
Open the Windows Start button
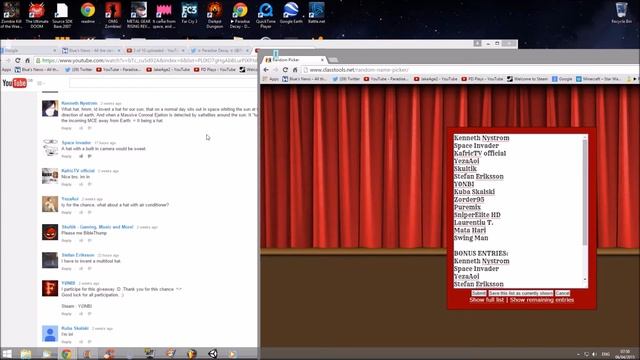[x=7, y=354]
